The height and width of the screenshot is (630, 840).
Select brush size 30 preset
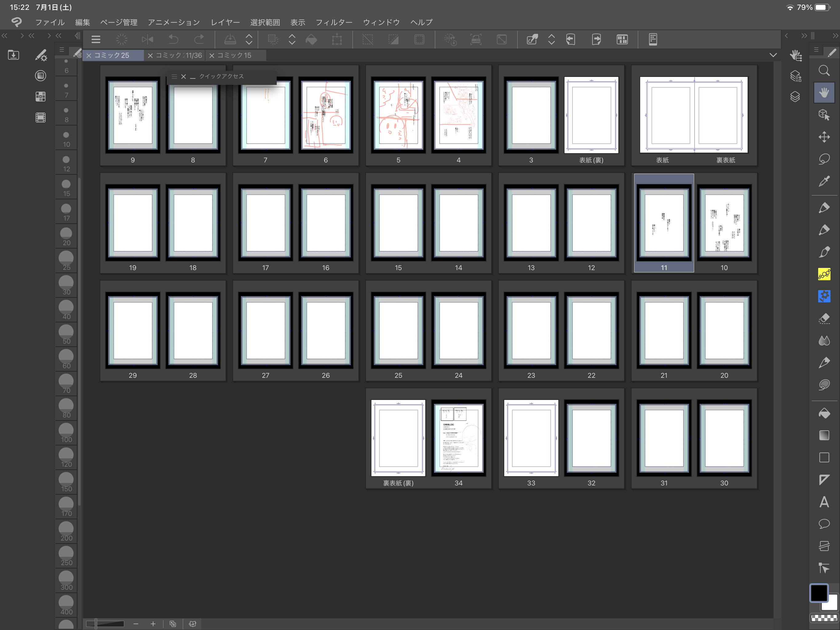coord(66,285)
